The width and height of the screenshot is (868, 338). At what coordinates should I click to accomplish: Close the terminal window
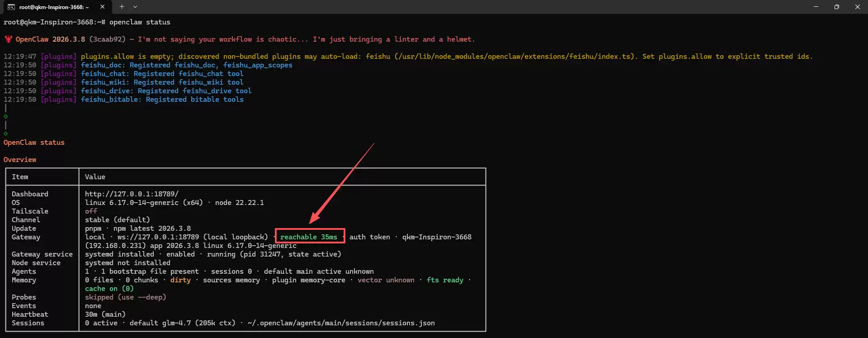[858, 7]
